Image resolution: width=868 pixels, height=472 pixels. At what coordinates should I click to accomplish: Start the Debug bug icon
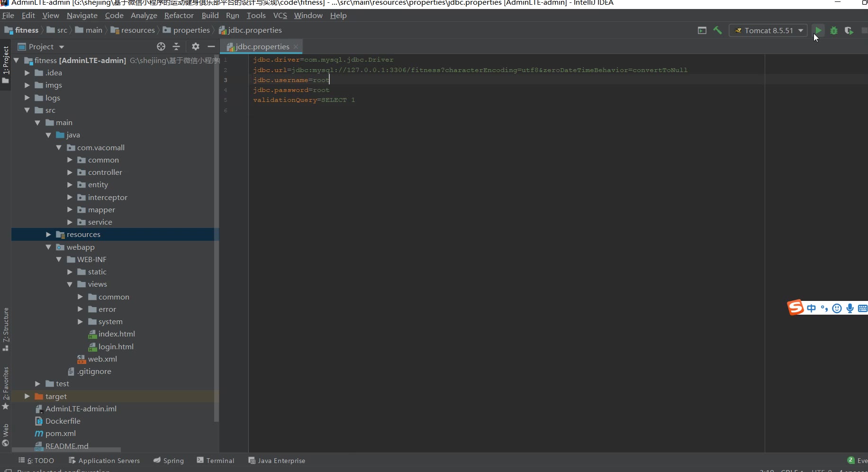pyautogui.click(x=834, y=30)
